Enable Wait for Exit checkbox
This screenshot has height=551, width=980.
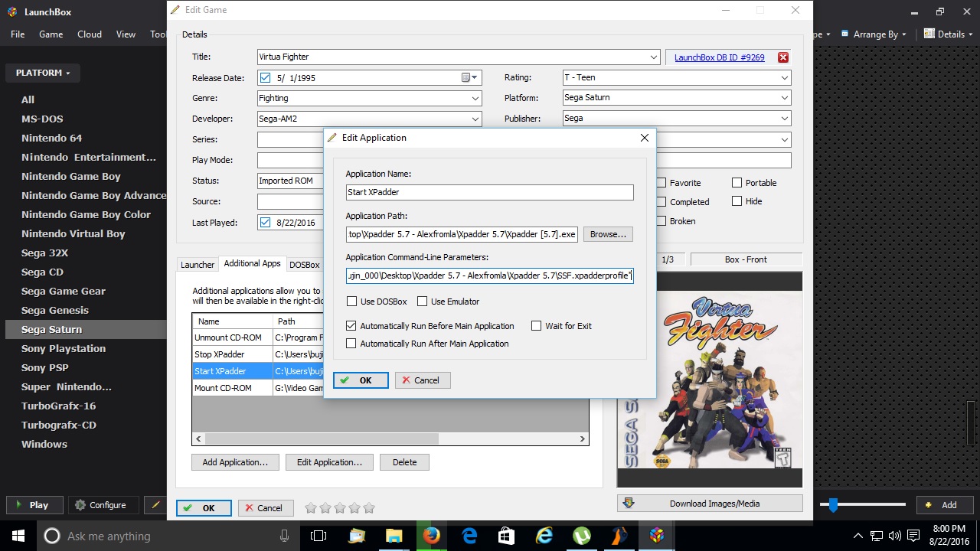pos(537,326)
